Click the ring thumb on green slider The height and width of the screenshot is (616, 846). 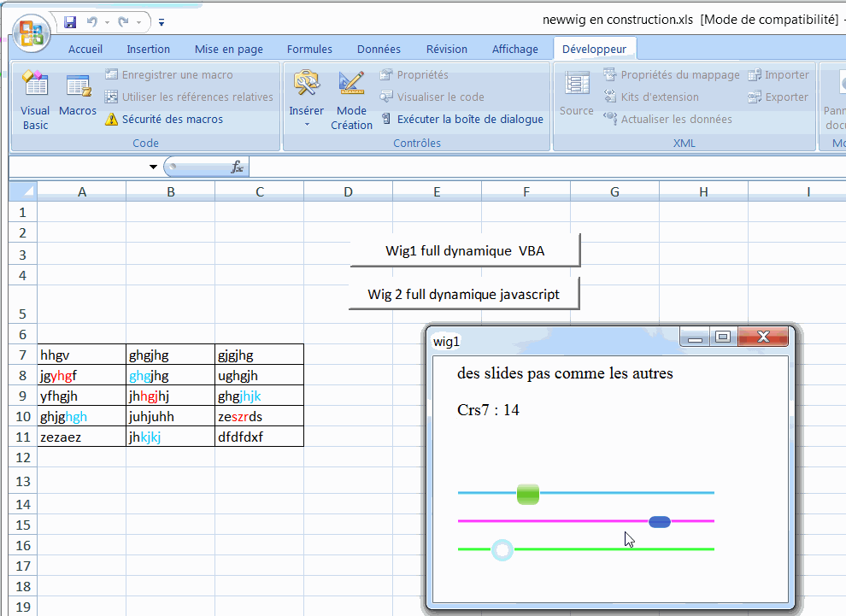click(x=502, y=550)
